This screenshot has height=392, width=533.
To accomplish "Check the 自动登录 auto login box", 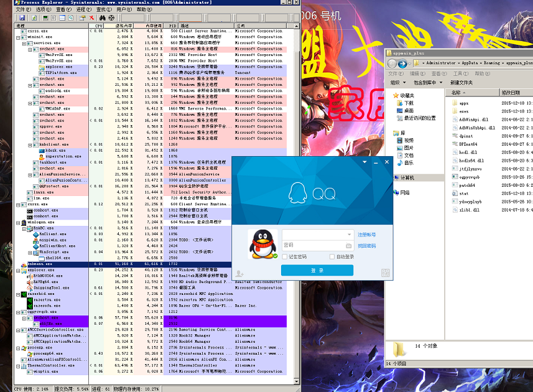I will [x=332, y=257].
